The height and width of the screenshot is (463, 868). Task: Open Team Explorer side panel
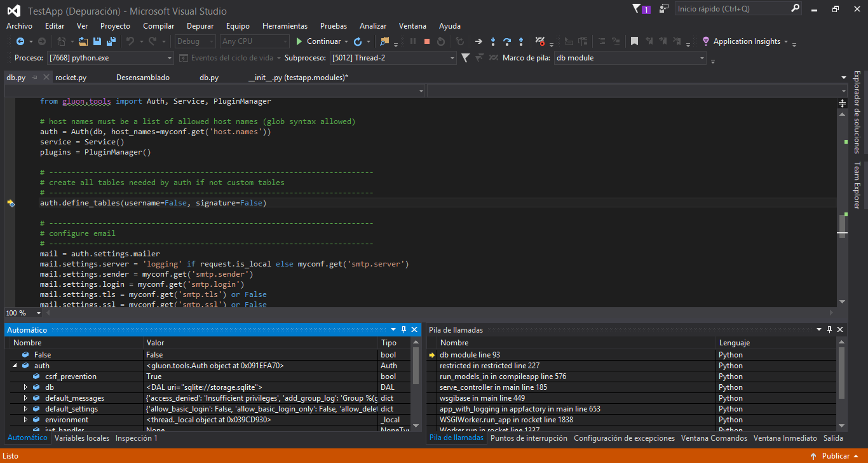coord(857,185)
